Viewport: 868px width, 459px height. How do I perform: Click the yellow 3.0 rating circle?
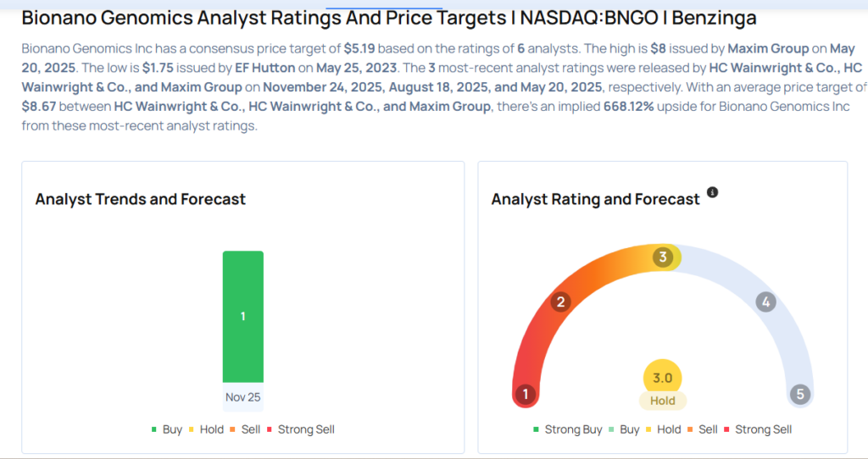(x=663, y=378)
